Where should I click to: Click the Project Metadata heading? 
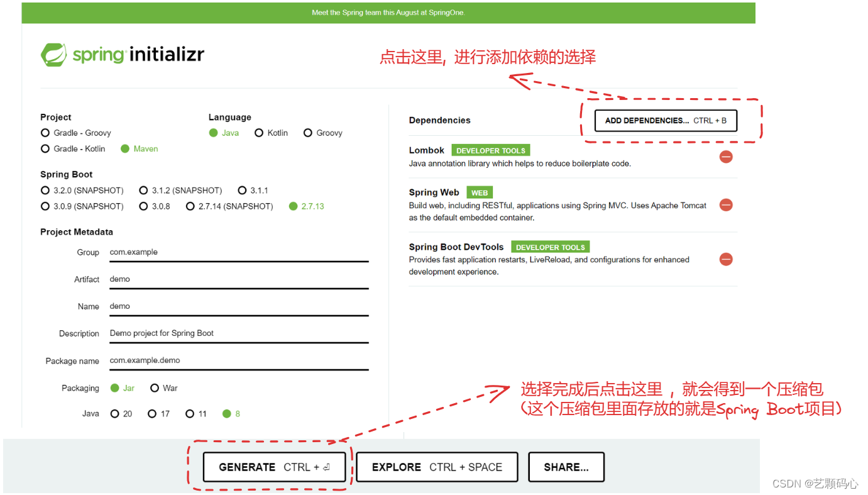click(x=77, y=232)
